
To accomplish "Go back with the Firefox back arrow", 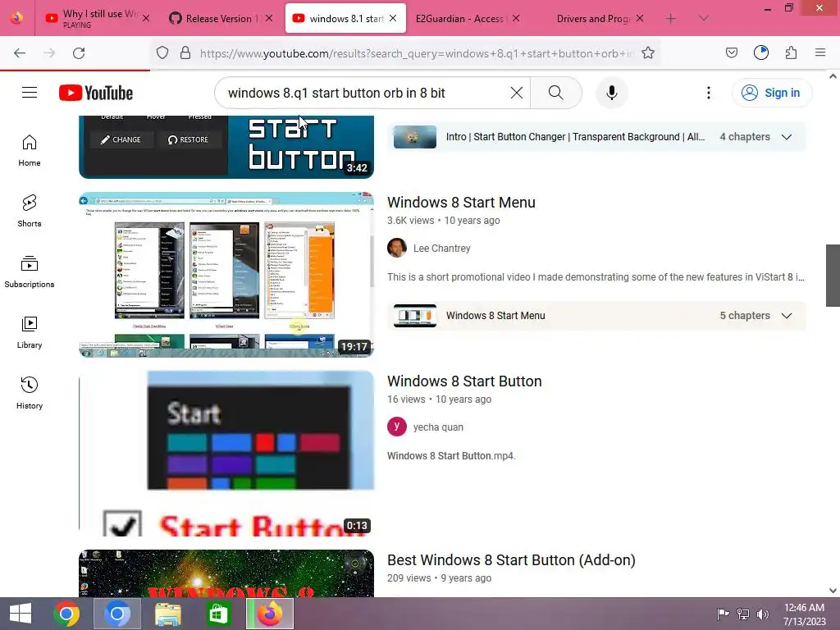I will pos(20,53).
